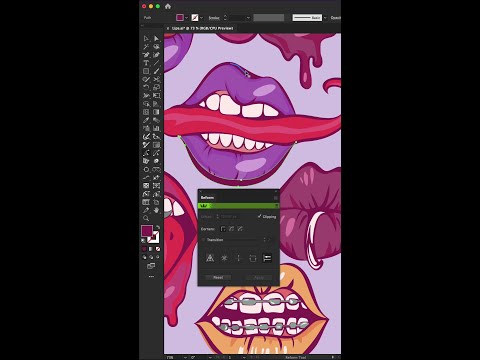Click the triangle warning icon in Reform panel
Image resolution: width=480 pixels, height=360 pixels.
[x=210, y=258]
